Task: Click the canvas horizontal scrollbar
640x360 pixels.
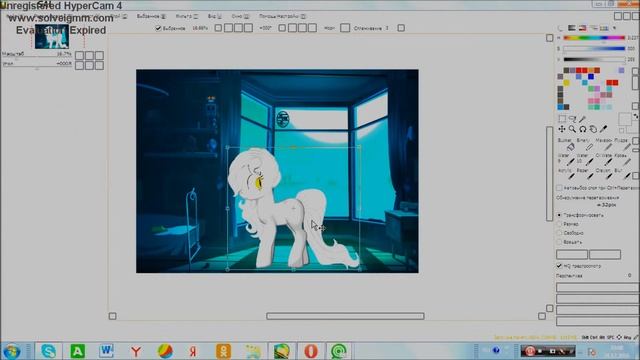Action: [345, 316]
